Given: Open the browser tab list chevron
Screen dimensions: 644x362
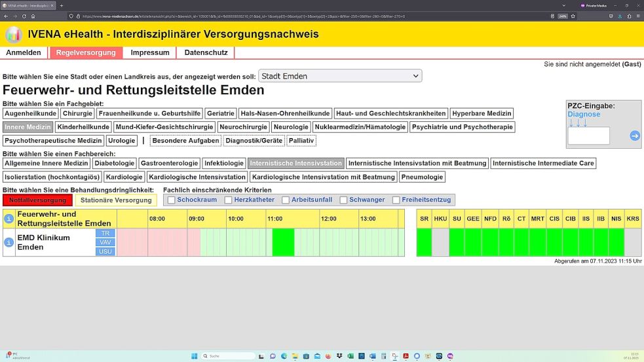Looking at the screenshot, I should [563, 6].
